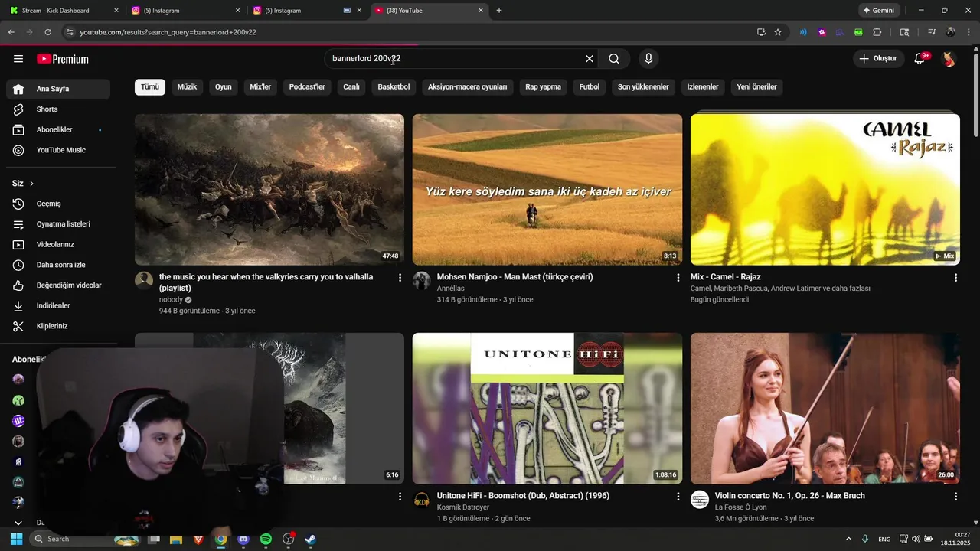980x551 pixels.
Task: Open Daha sonra izle list
Action: (58, 265)
